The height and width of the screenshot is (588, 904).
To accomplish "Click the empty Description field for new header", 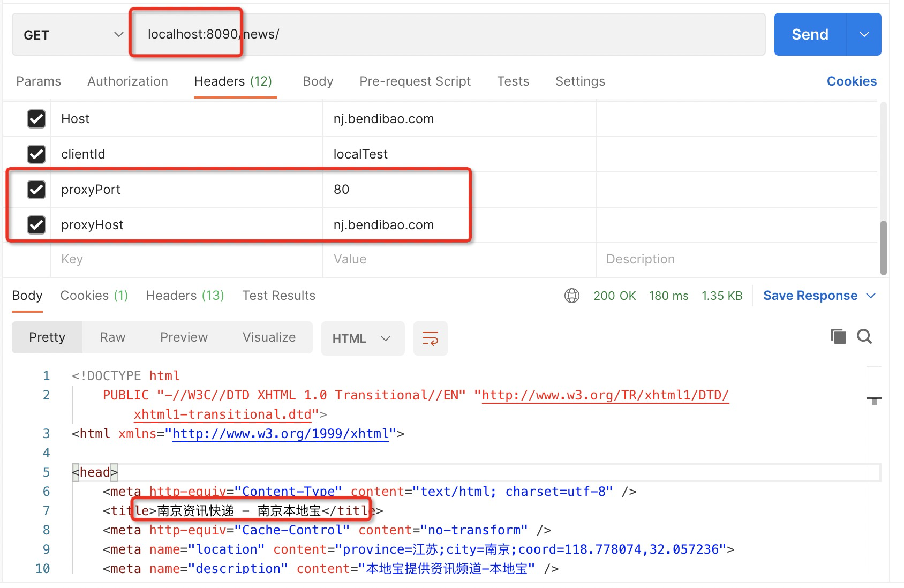I will pos(736,260).
